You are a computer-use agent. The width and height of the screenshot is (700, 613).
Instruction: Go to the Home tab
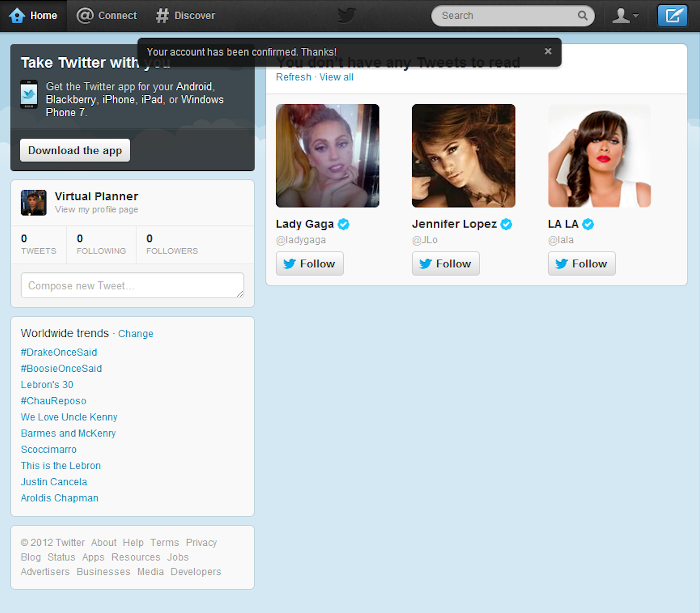[33, 15]
